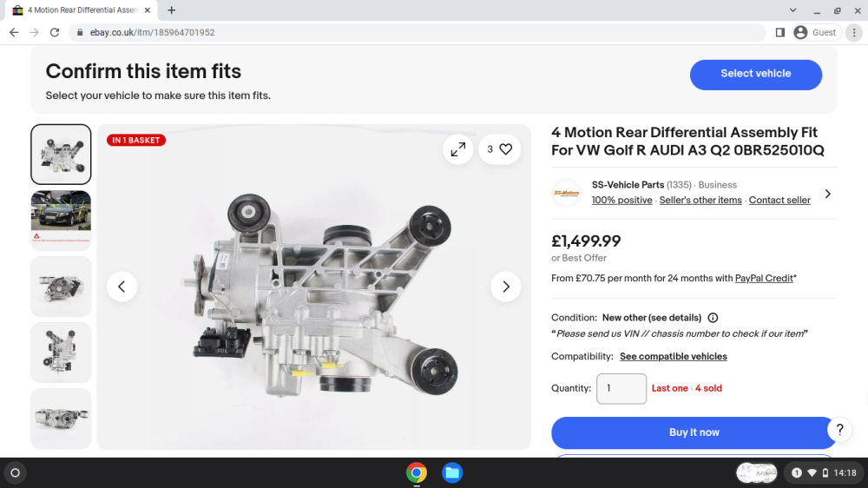Show the next product image
This screenshot has height=488, width=868.
(x=505, y=287)
